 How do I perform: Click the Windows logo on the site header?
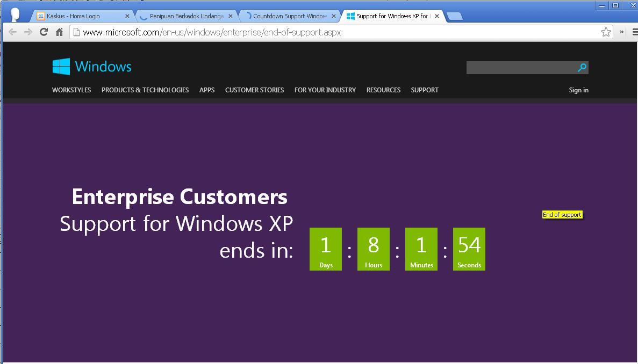tap(61, 66)
